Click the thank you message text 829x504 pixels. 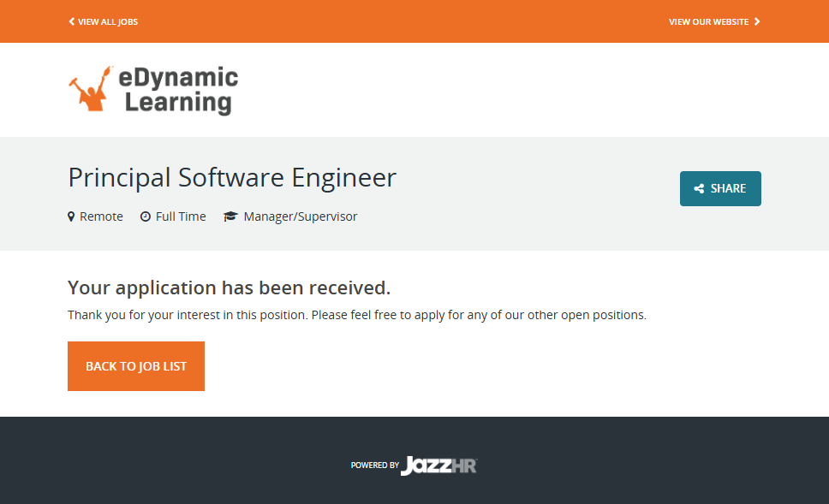(x=356, y=315)
